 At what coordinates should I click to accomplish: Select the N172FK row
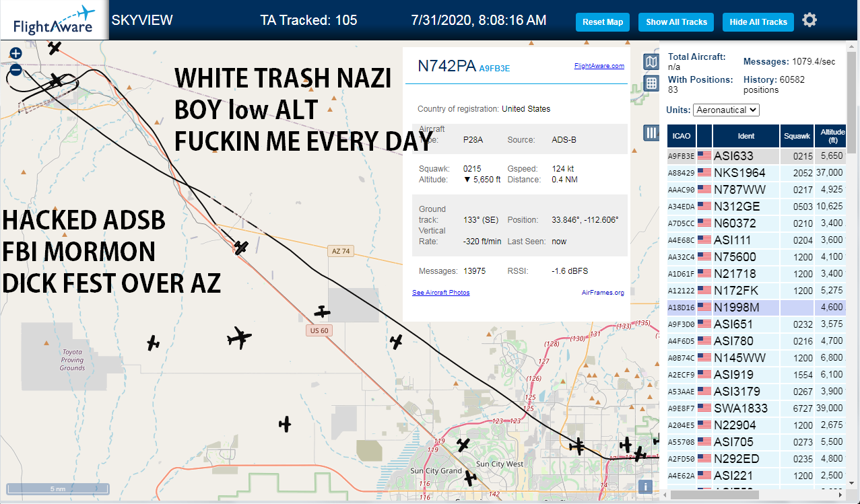tap(756, 291)
